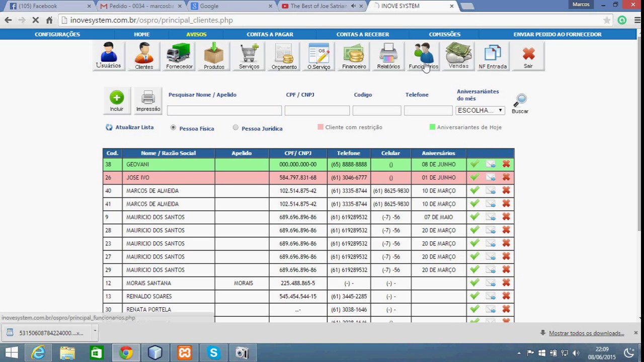Open Internet Explorer from the taskbar
Screen dimensions: 644x362
(x=38, y=353)
